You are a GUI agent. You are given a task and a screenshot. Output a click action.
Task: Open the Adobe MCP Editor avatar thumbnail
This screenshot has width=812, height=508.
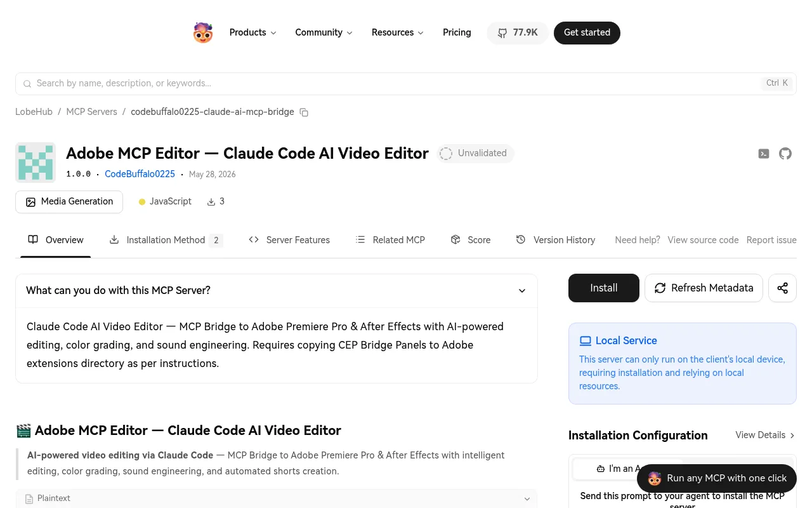tap(36, 163)
